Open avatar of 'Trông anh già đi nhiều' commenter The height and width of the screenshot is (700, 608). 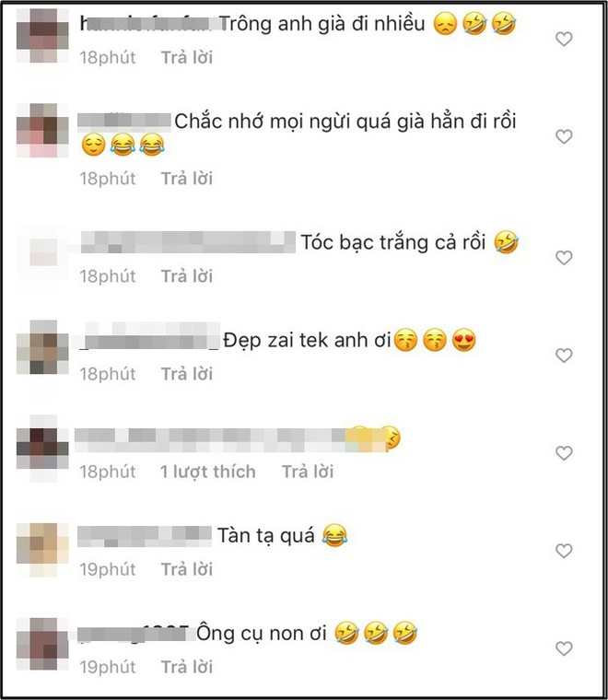[43, 36]
